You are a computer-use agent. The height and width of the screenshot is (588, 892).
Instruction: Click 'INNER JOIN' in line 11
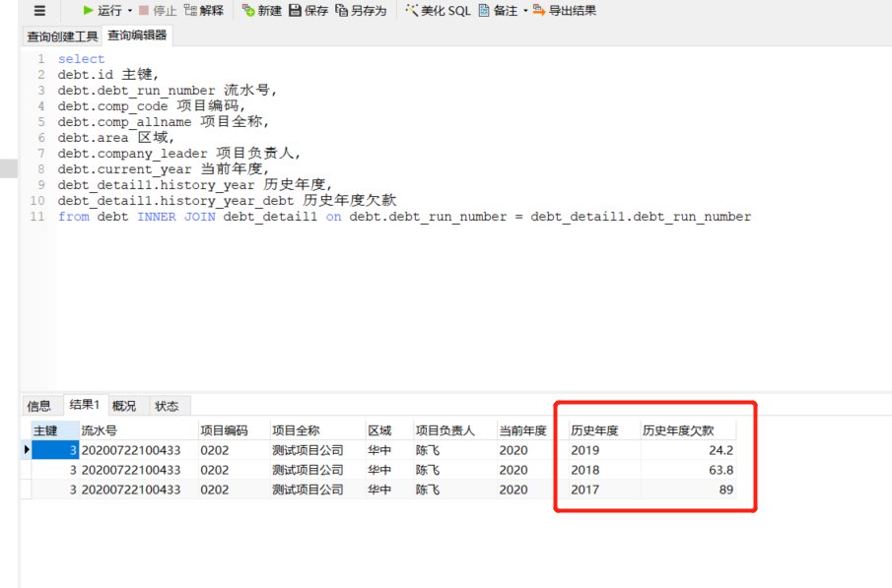pyautogui.click(x=176, y=217)
